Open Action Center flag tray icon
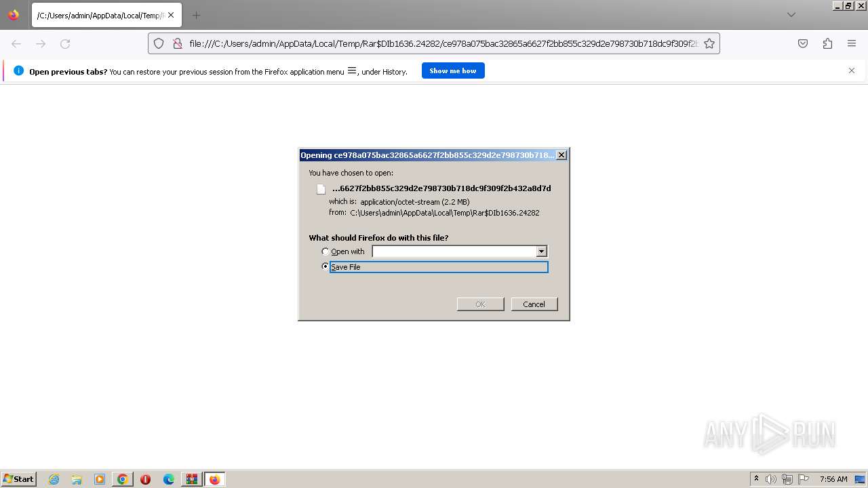 pyautogui.click(x=804, y=479)
